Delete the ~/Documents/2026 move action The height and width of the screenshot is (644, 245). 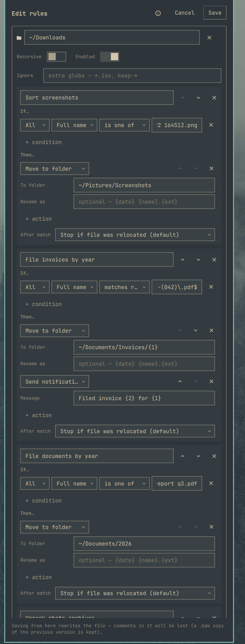click(211, 527)
